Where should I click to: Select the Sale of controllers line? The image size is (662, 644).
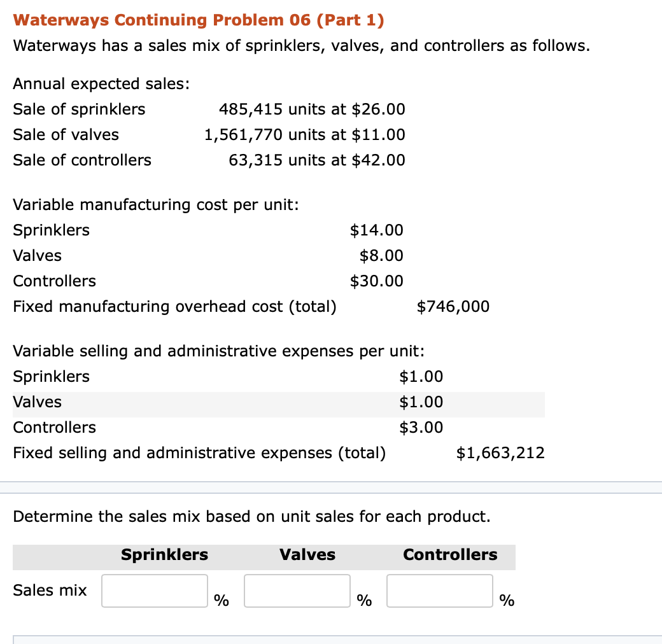coord(81,160)
